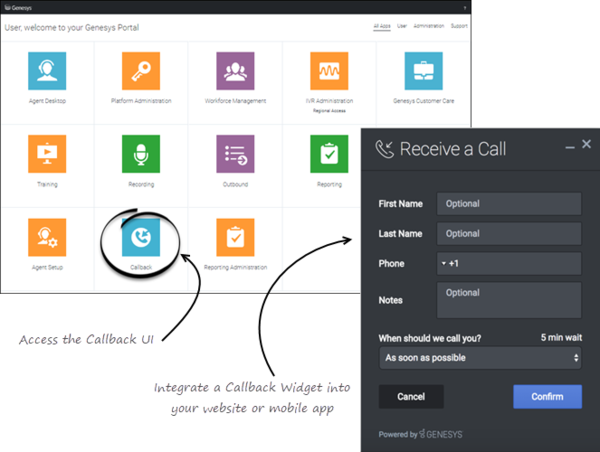
Task: Click the When should we call you? label
Action: (430, 338)
